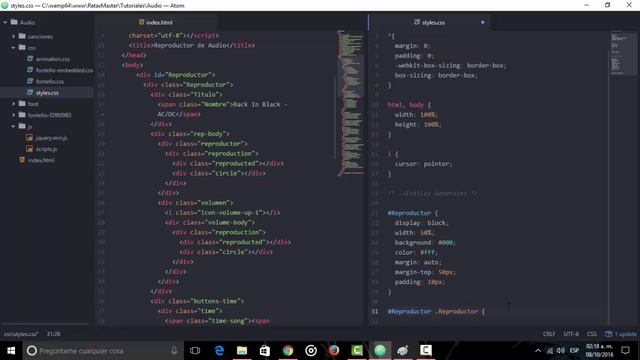Open the 1 update notification
The image size is (640, 360).
pyautogui.click(x=621, y=334)
